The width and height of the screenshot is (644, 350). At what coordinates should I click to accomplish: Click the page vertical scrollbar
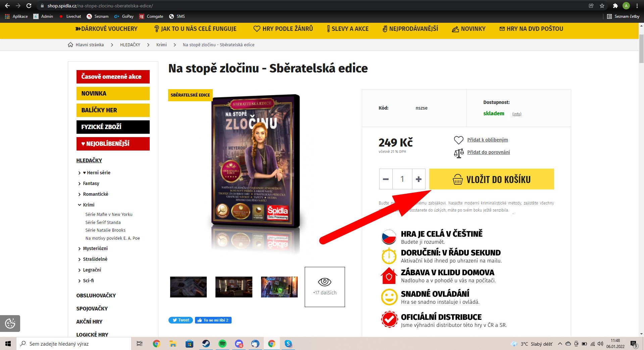(641, 168)
